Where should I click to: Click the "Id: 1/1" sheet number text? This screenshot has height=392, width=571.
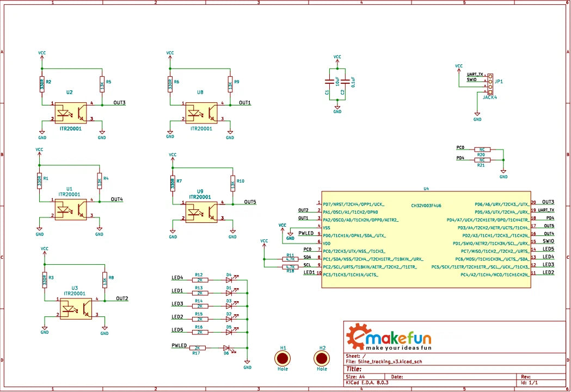(x=529, y=383)
